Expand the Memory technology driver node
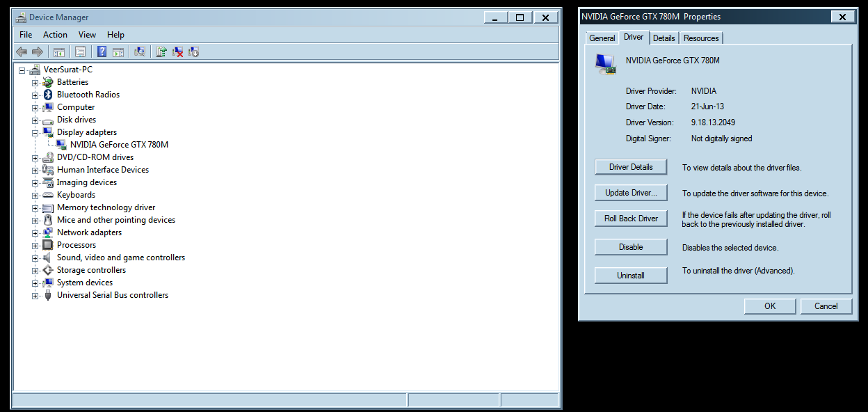Image resolution: width=868 pixels, height=412 pixels. coord(35,208)
